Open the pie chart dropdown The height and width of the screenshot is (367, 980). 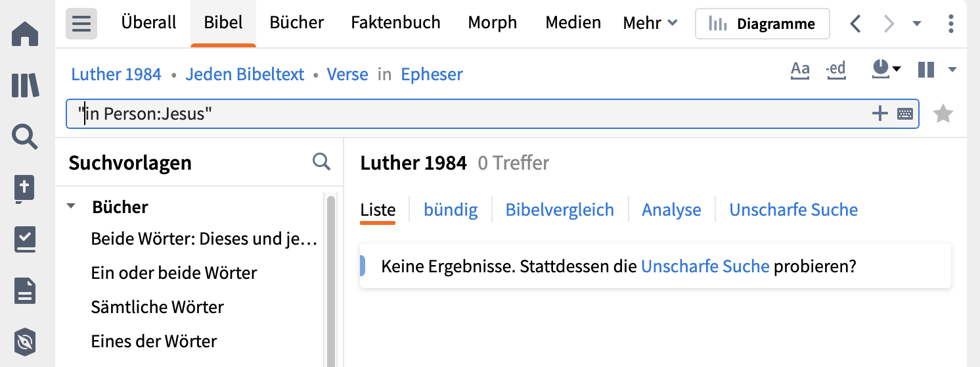coord(885,68)
